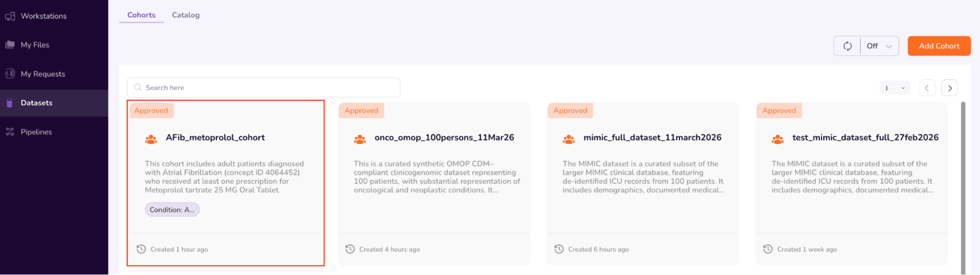The height and width of the screenshot is (275, 980).
Task: Select the Cohorts tab
Action: pos(141,15)
